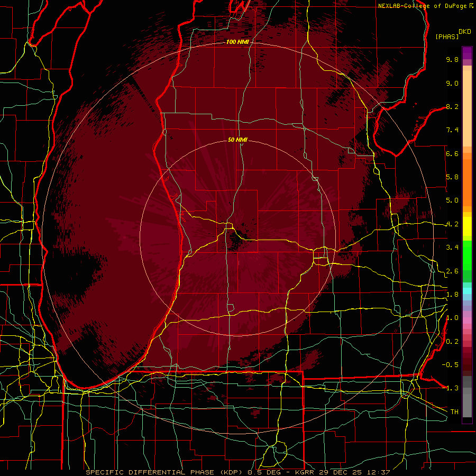Click the 8.2 scale value

click(x=452, y=106)
